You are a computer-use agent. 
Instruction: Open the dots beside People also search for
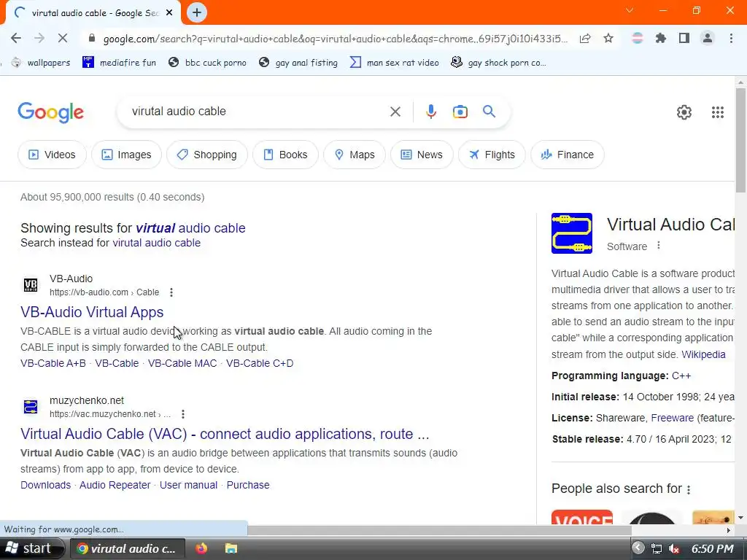689,489
